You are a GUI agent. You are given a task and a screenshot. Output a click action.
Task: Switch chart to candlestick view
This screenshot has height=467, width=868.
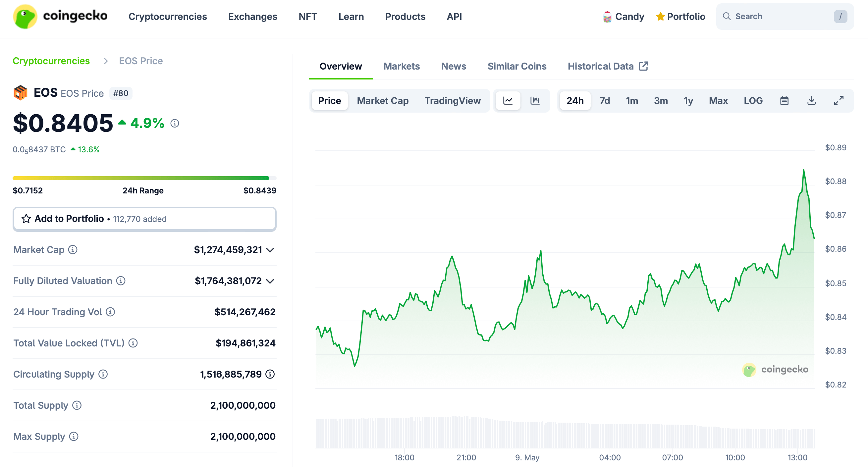535,100
